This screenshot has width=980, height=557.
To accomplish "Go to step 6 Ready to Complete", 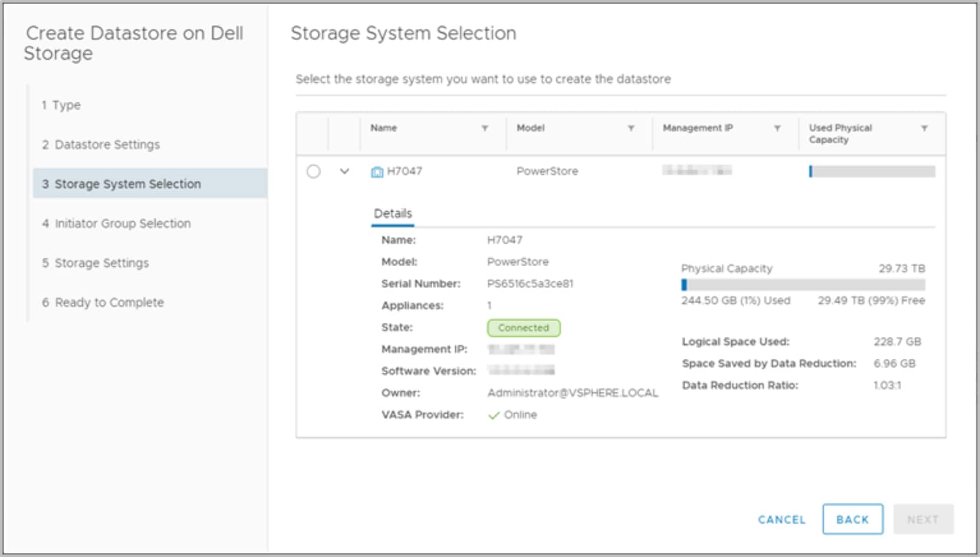I will tap(103, 303).
